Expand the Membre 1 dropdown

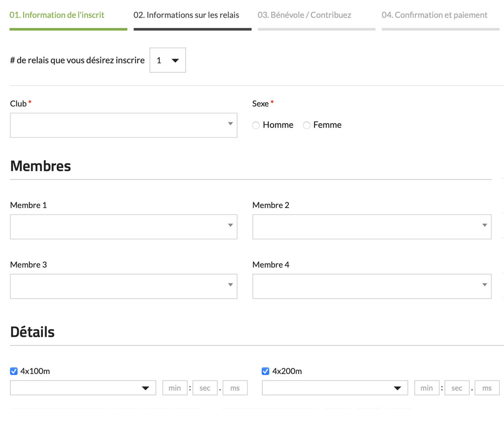(x=123, y=227)
